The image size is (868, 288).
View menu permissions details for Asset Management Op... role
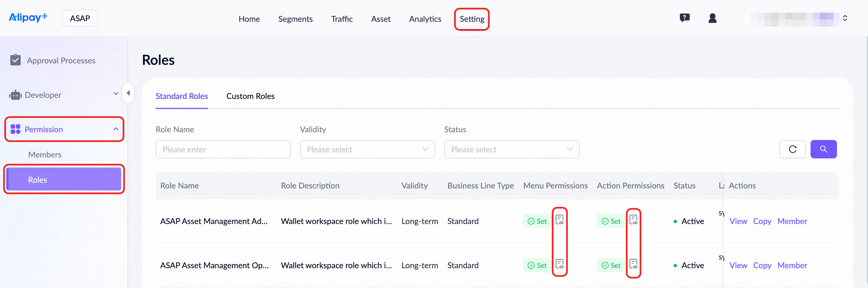(559, 264)
